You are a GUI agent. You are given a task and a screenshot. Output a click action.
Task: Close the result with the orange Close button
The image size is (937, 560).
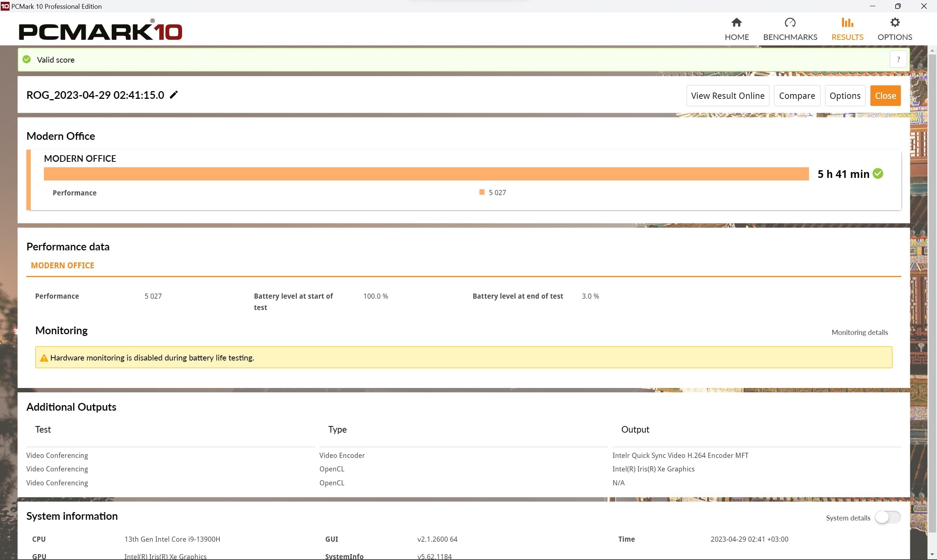point(885,96)
